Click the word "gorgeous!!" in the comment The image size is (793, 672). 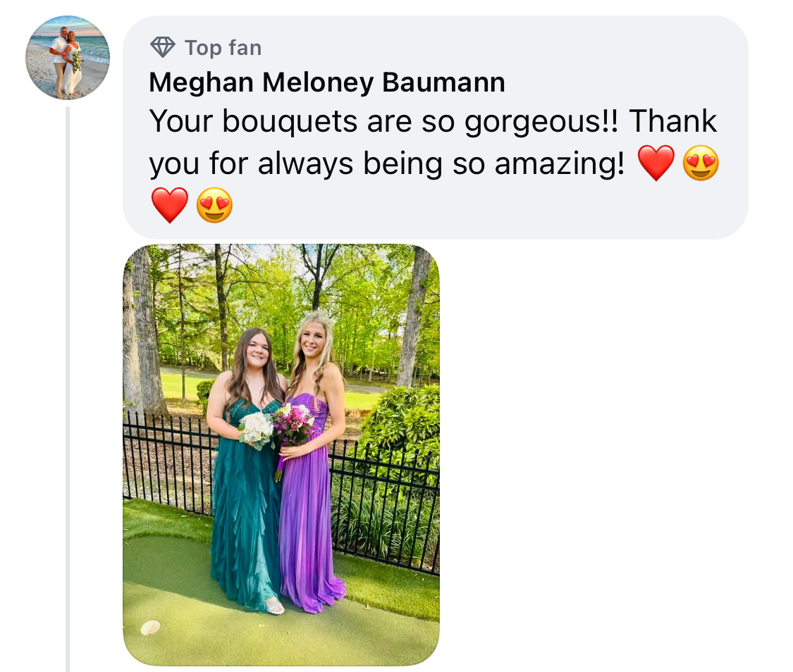pyautogui.click(x=541, y=122)
